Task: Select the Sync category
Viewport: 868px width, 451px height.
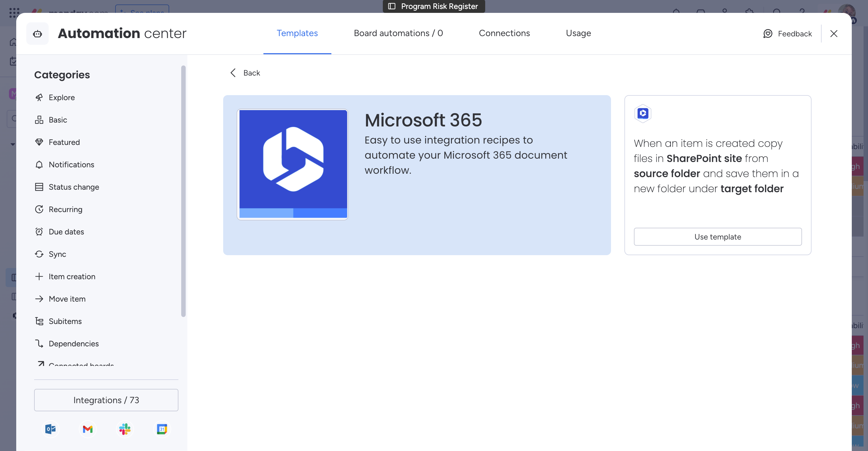Action: click(57, 254)
